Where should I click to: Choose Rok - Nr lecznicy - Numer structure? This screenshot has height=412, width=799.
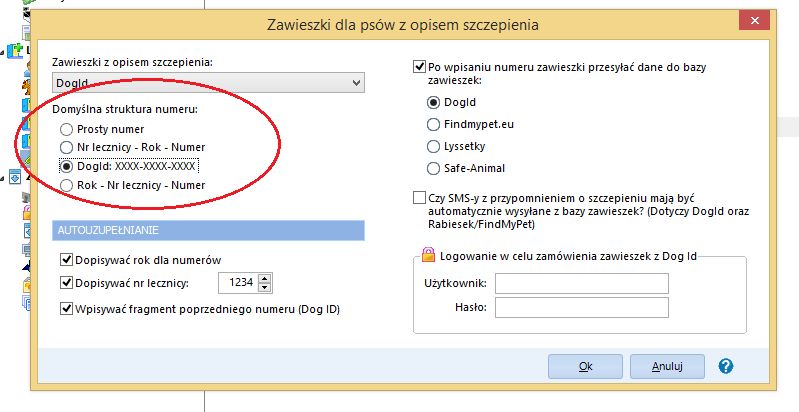[x=66, y=185]
